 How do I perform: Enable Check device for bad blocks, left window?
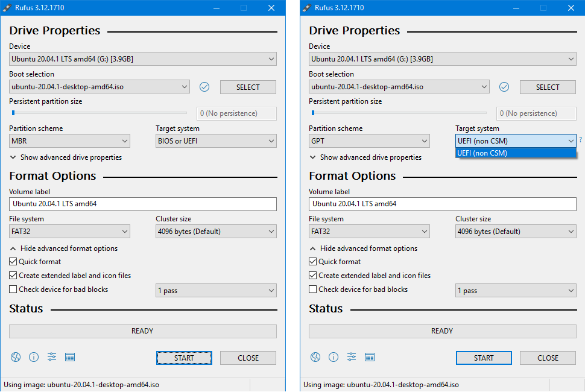click(x=13, y=289)
